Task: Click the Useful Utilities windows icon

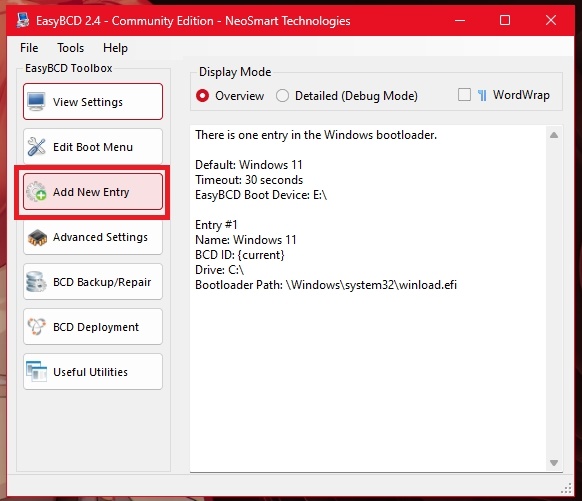Action: [x=36, y=371]
